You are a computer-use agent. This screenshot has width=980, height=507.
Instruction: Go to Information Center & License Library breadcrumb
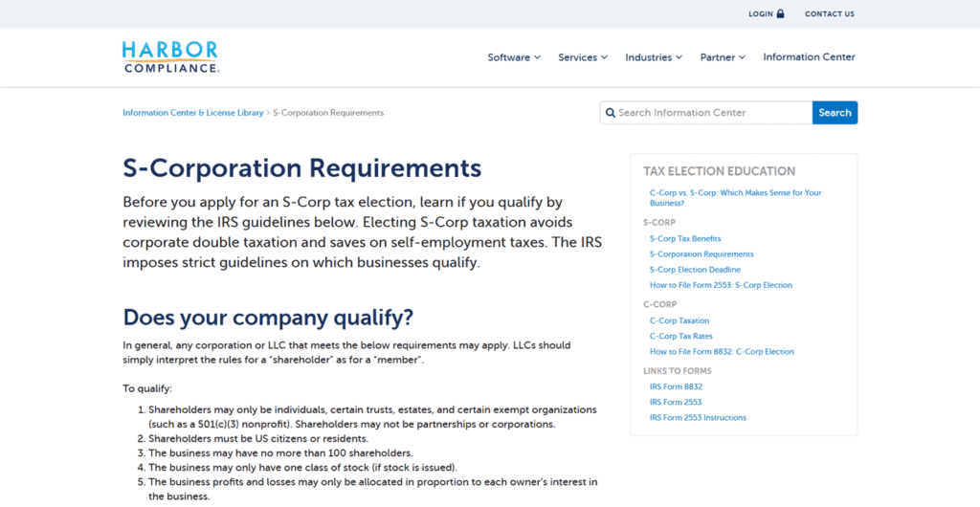tap(192, 113)
